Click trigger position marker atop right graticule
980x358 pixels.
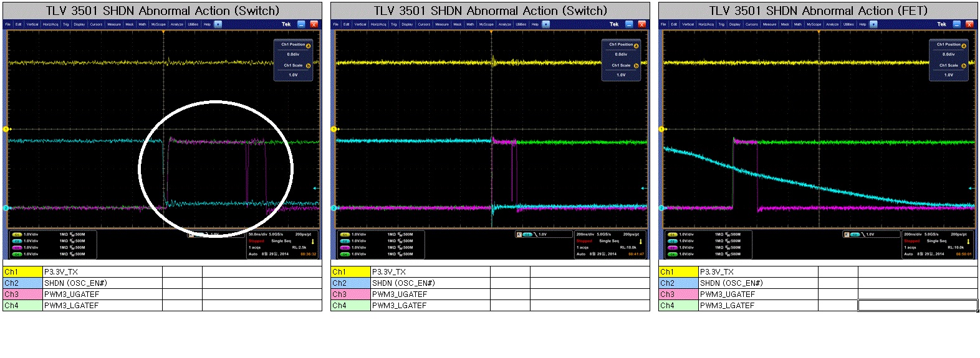click(x=819, y=32)
